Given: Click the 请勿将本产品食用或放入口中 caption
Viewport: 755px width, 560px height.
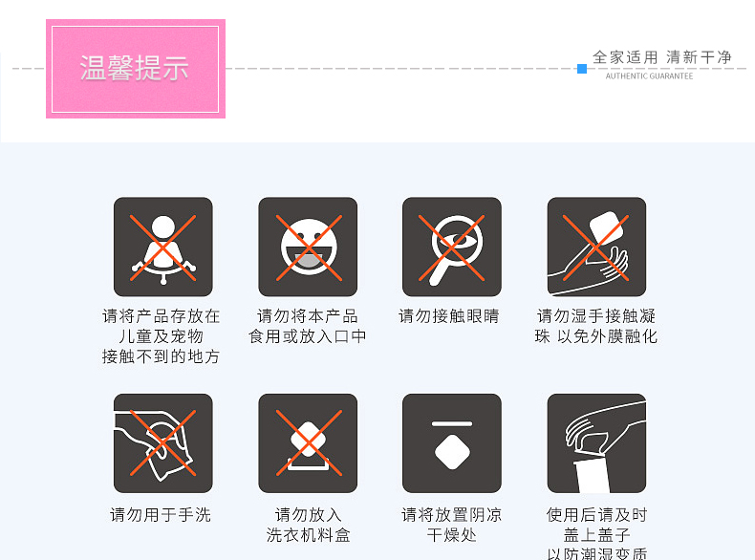Looking at the screenshot, I should tap(307, 327).
